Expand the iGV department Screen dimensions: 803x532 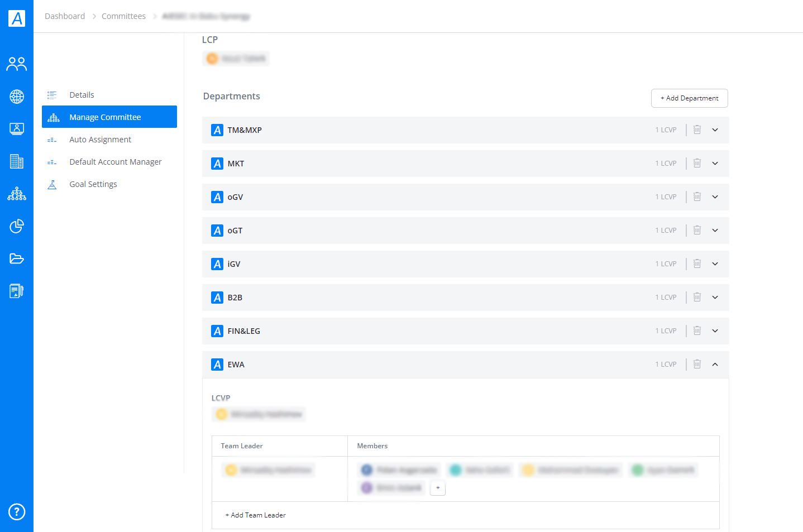[x=715, y=263]
